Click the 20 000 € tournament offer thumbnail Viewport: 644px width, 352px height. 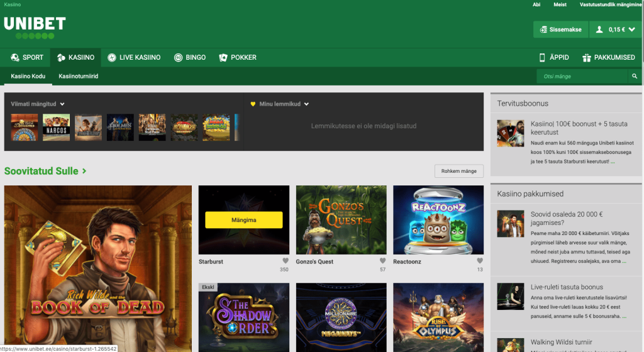point(511,224)
